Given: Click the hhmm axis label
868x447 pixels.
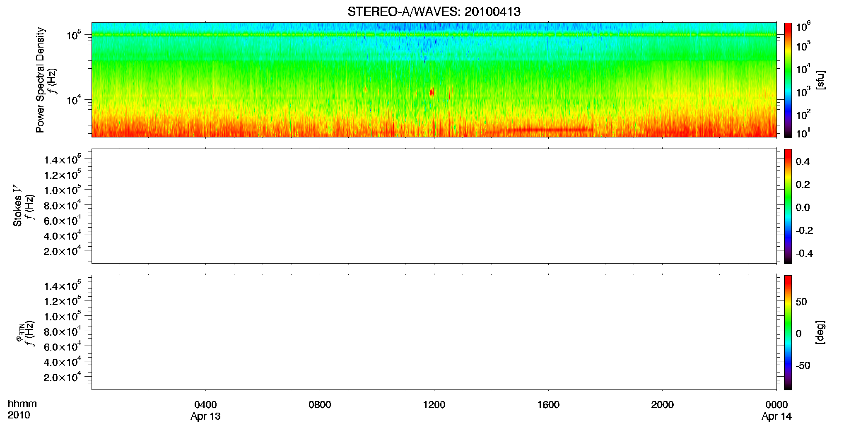Looking at the screenshot, I should tap(22, 404).
